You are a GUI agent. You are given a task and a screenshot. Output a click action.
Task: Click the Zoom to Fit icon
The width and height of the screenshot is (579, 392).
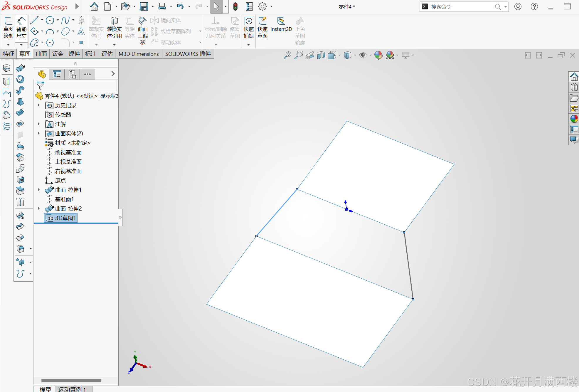point(287,55)
